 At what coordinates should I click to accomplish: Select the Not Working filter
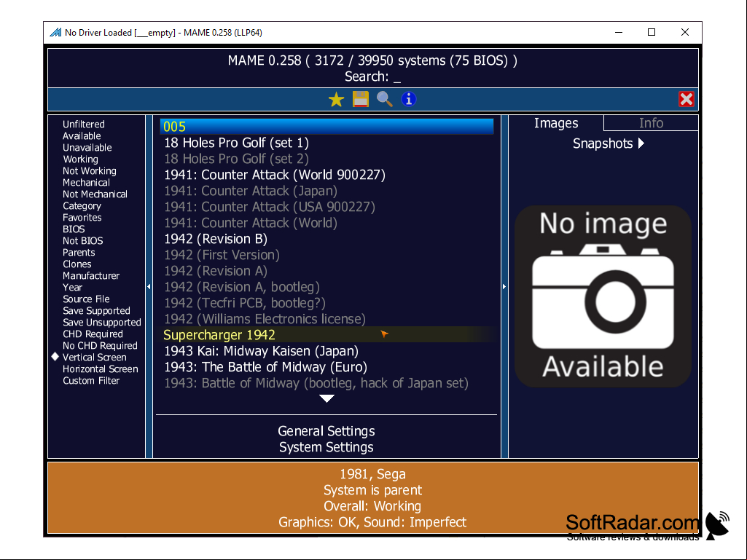89,171
